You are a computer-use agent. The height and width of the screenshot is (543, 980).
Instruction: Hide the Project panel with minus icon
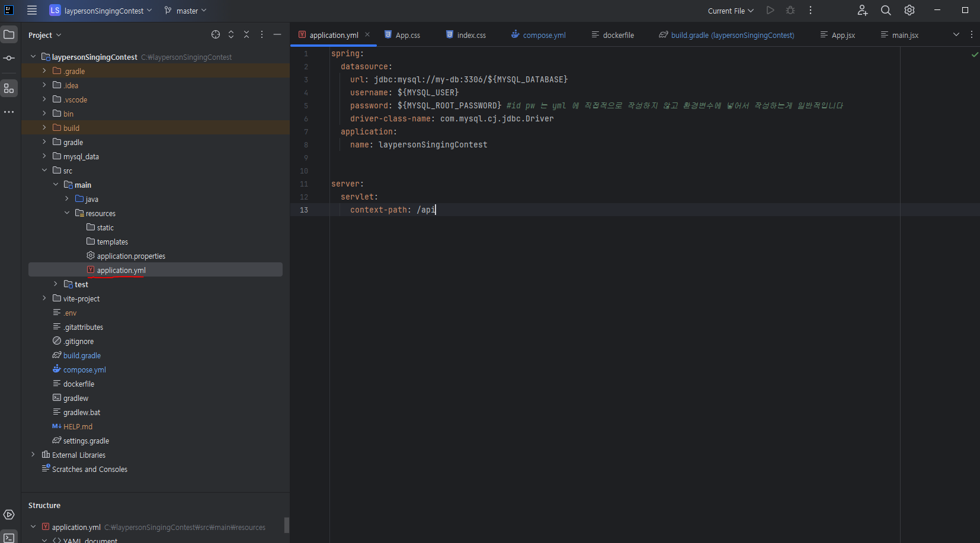tap(277, 35)
